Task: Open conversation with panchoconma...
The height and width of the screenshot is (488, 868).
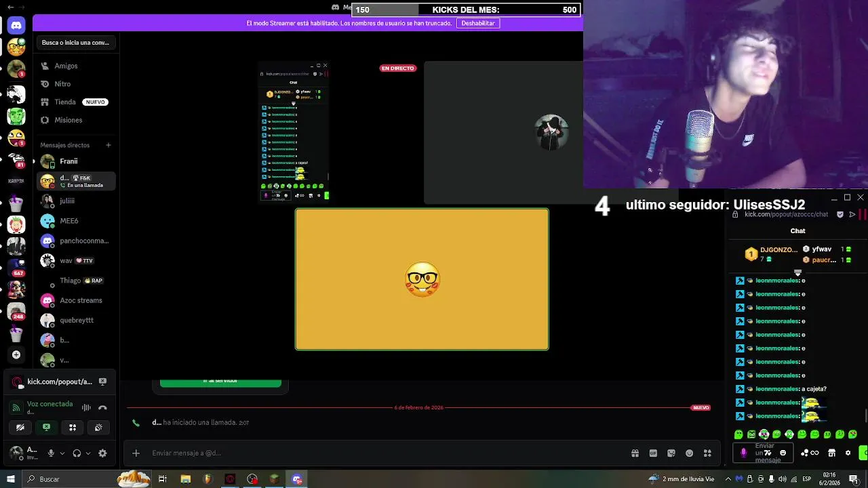Action: 76,241
